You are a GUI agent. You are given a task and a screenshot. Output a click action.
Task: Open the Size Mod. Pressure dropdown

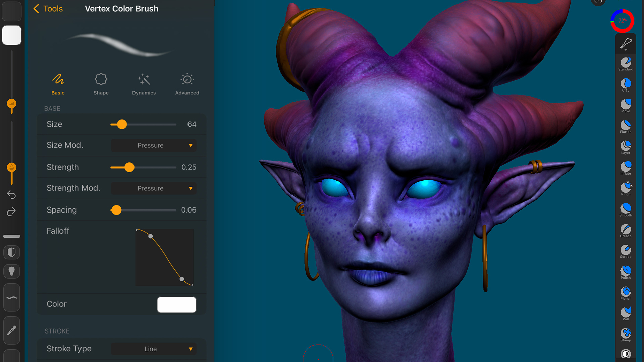(153, 145)
